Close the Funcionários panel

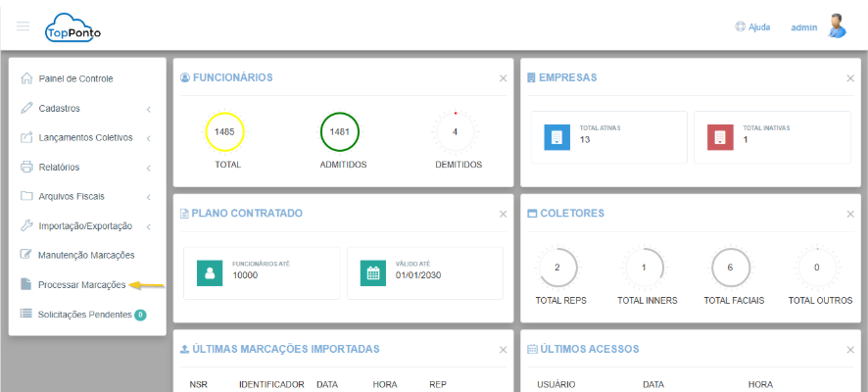(x=503, y=78)
